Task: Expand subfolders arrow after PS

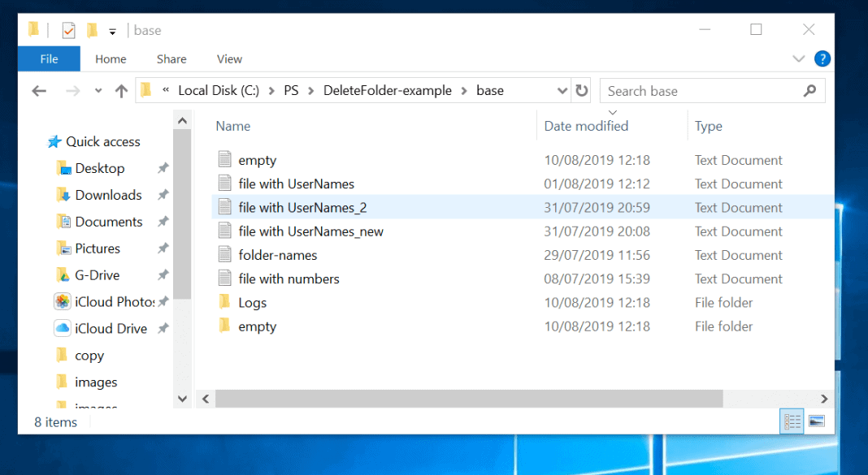Action: point(311,91)
